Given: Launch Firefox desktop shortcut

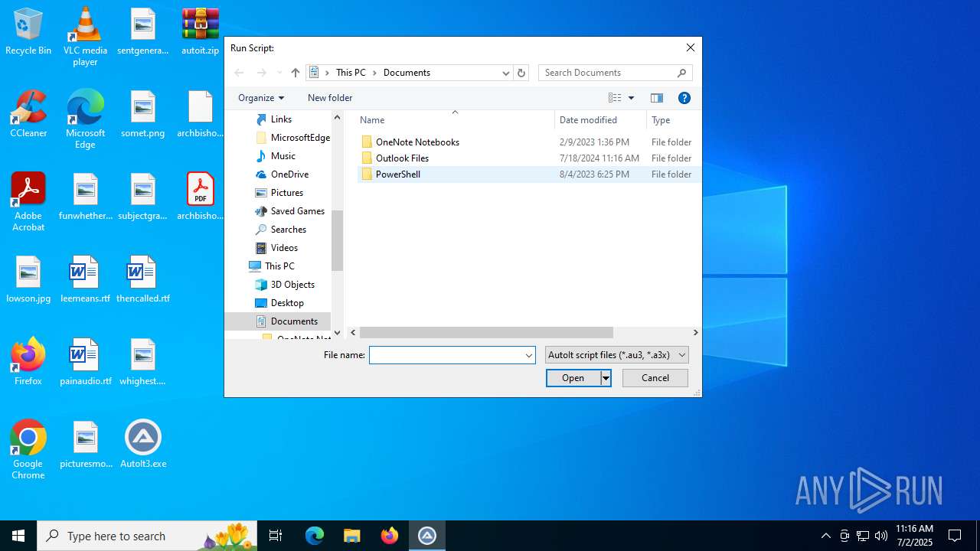Looking at the screenshot, I should pyautogui.click(x=28, y=362).
